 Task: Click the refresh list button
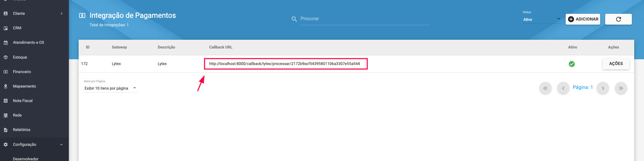point(618,19)
